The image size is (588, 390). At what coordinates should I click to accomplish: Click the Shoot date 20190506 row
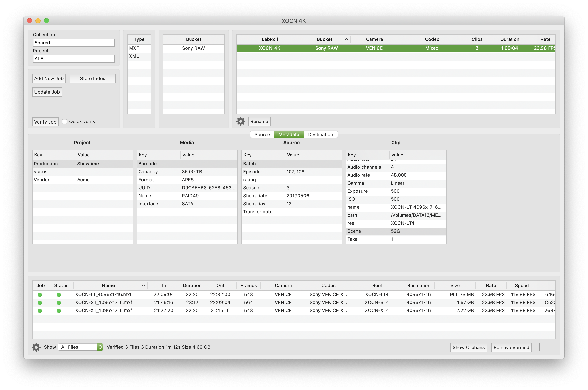tap(291, 196)
